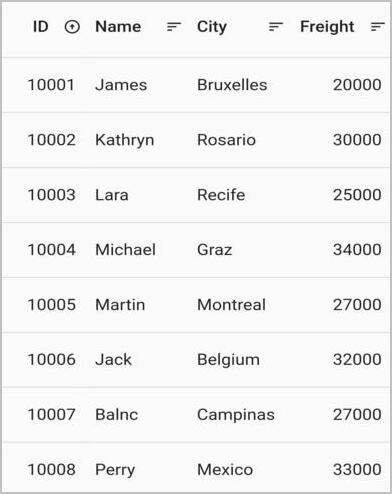Click the Perry name cell

tap(115, 470)
